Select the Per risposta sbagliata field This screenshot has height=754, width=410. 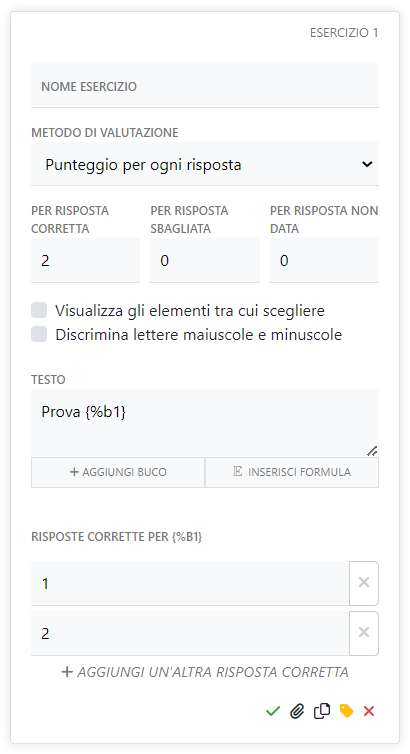(205, 260)
